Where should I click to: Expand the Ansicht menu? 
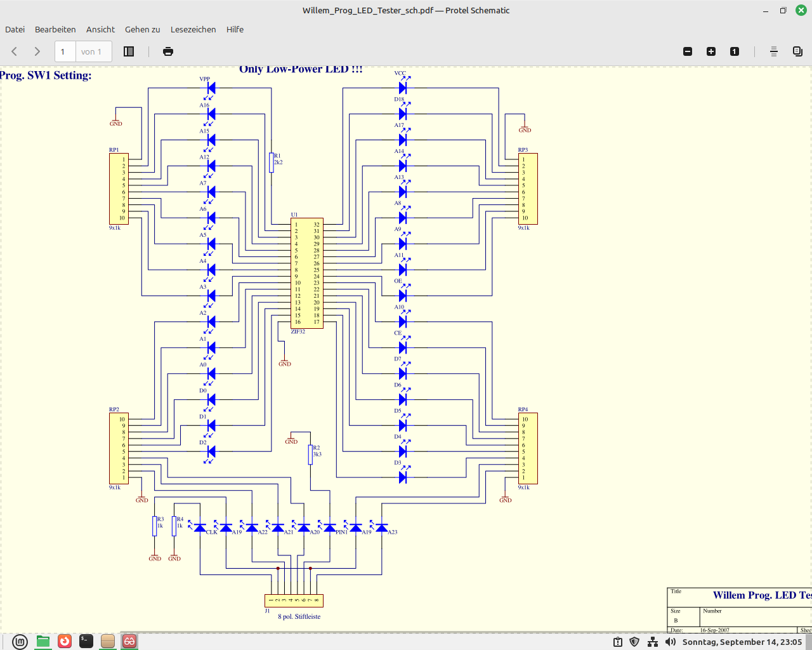click(x=100, y=29)
